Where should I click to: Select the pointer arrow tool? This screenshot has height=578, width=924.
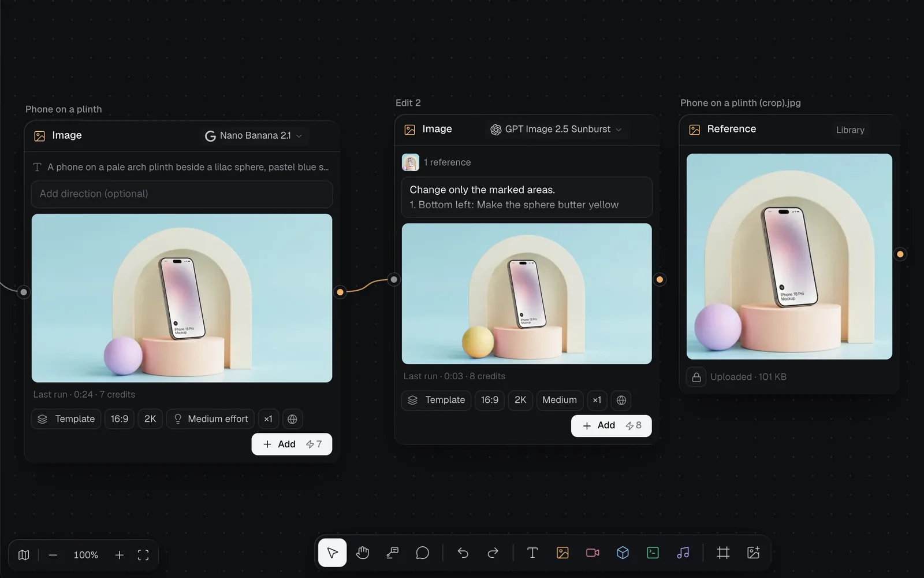pos(332,553)
